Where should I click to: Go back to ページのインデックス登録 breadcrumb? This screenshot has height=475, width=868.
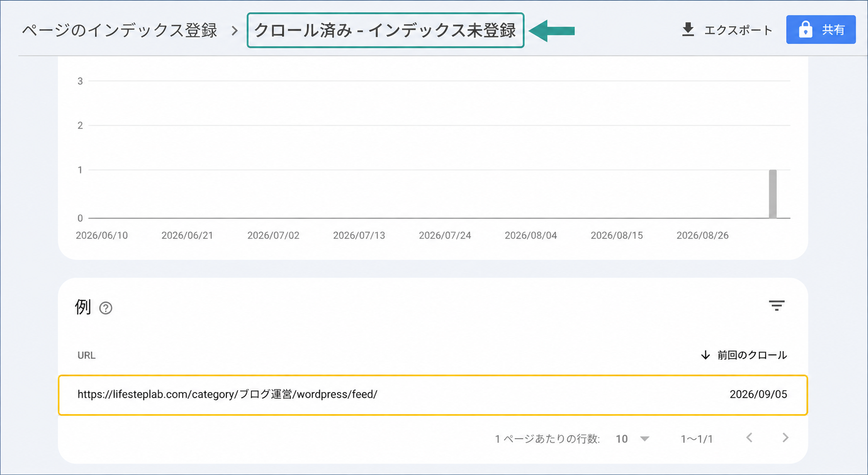click(120, 30)
